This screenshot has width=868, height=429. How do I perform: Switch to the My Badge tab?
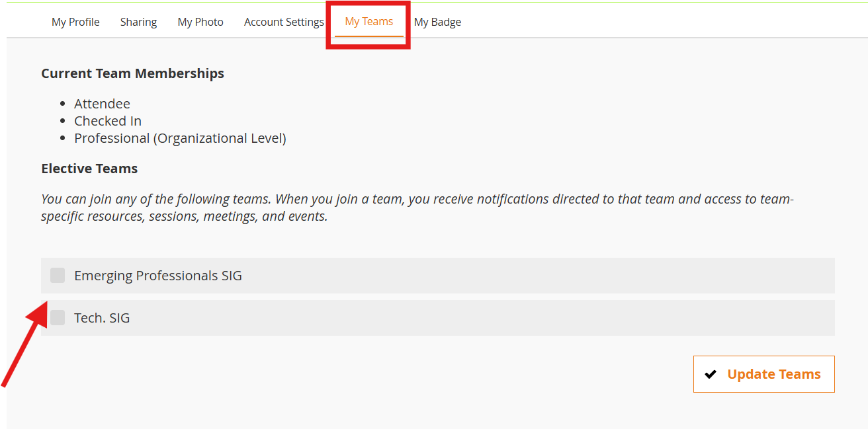pyautogui.click(x=437, y=22)
